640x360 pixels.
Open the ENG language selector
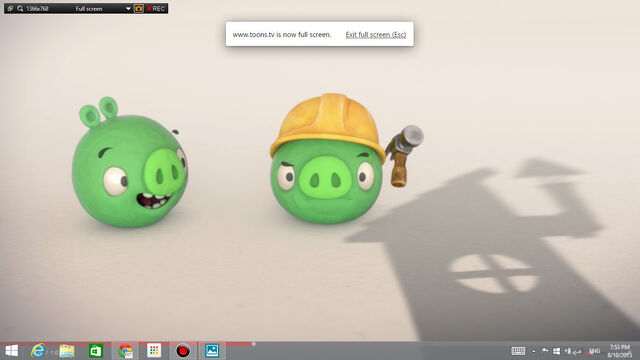tap(595, 351)
